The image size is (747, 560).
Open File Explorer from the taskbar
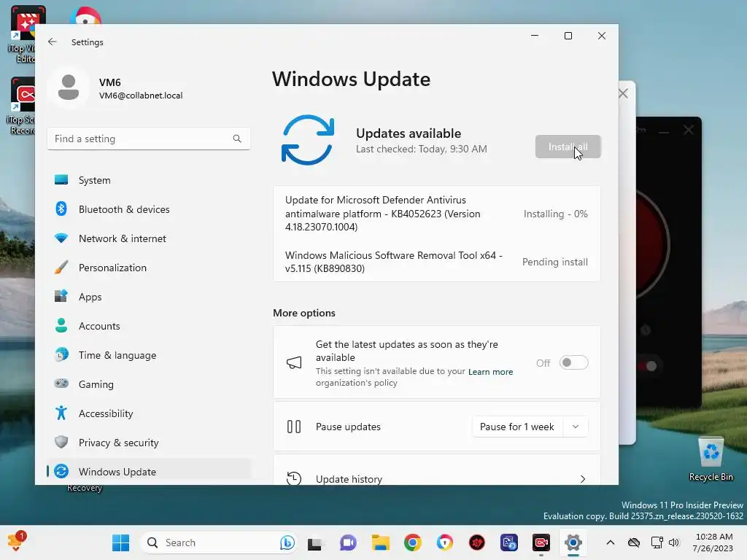pyautogui.click(x=380, y=542)
